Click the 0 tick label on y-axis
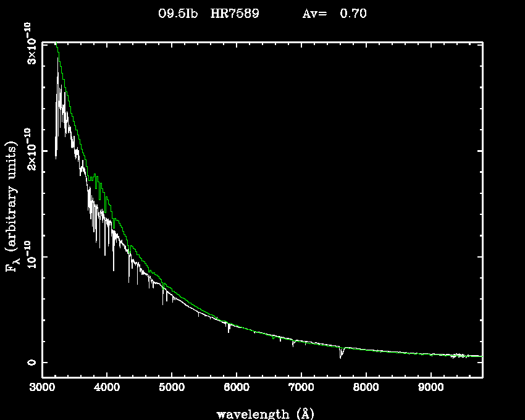525x420 pixels. [x=28, y=363]
